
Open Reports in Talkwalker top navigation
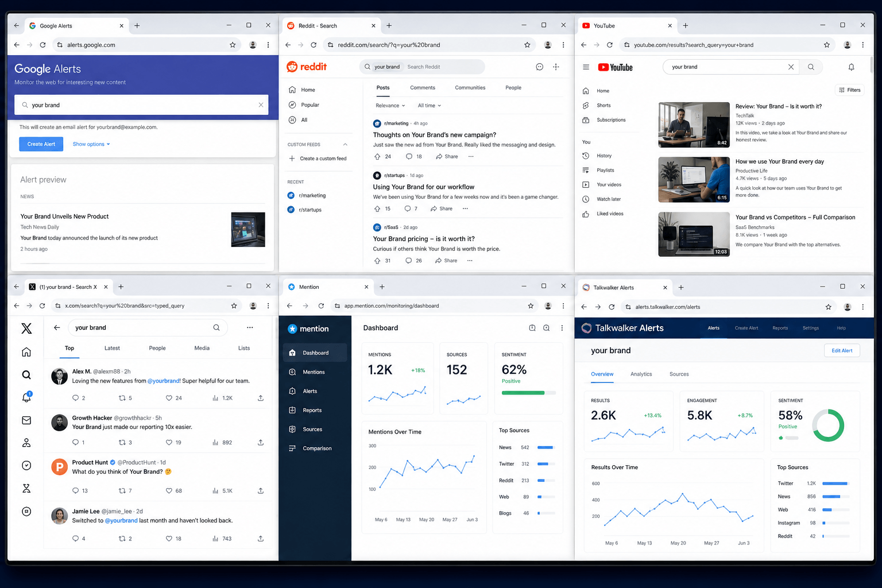pyautogui.click(x=780, y=328)
